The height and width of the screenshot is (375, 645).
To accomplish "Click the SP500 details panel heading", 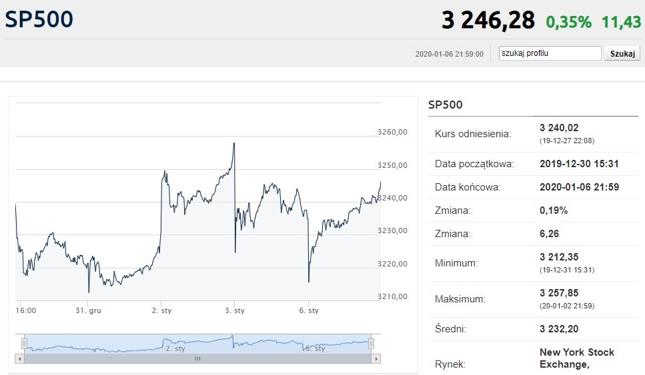I will pos(445,105).
